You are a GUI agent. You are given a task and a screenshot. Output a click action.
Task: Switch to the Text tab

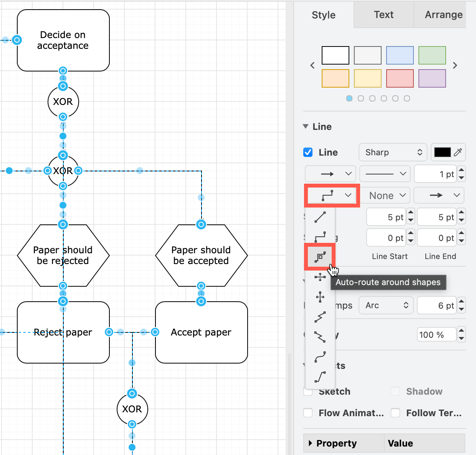[x=383, y=15]
